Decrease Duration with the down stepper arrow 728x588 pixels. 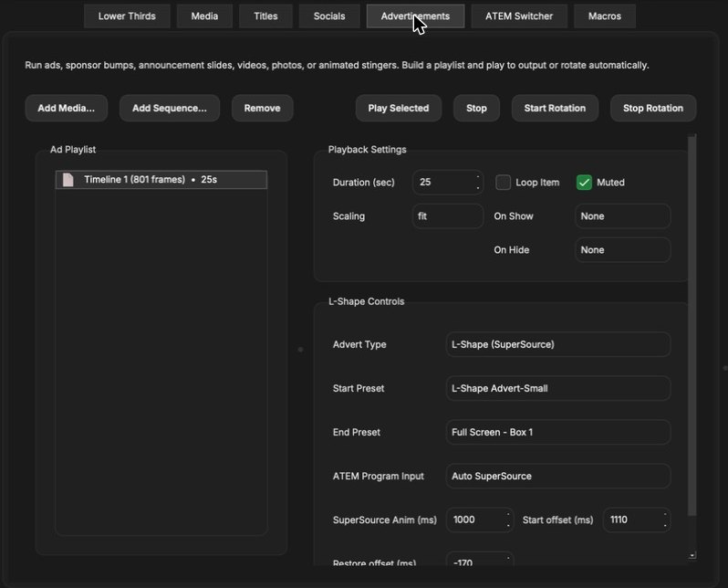click(478, 188)
